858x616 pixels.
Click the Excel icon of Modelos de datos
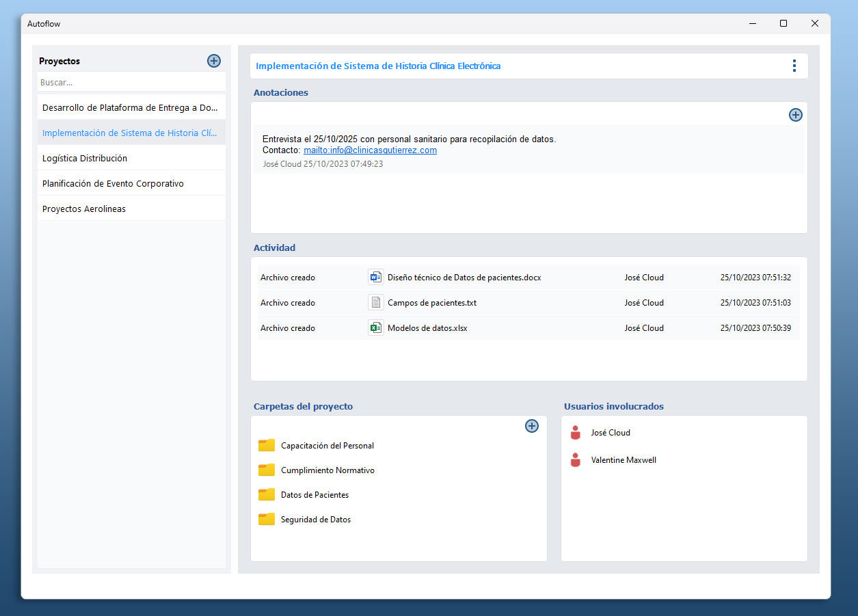(x=375, y=328)
